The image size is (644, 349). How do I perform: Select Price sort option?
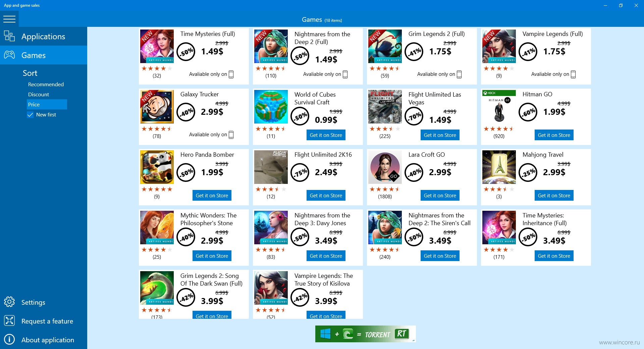point(47,104)
